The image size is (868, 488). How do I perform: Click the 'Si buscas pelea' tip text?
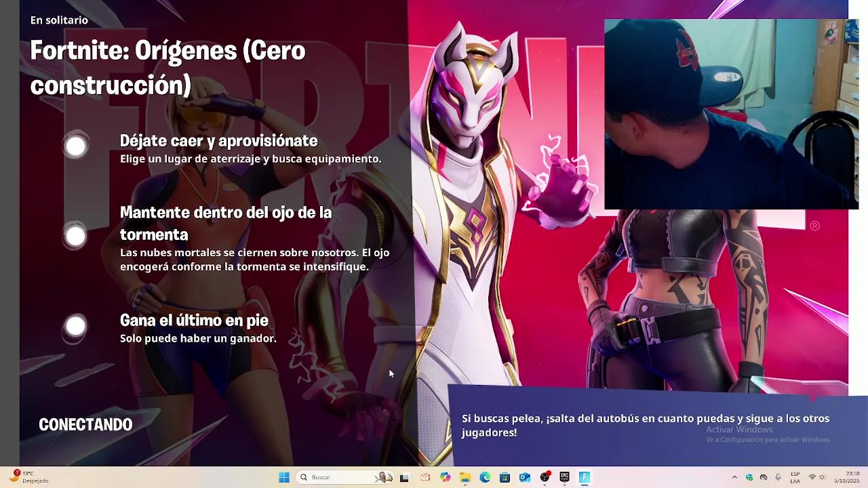click(646, 425)
